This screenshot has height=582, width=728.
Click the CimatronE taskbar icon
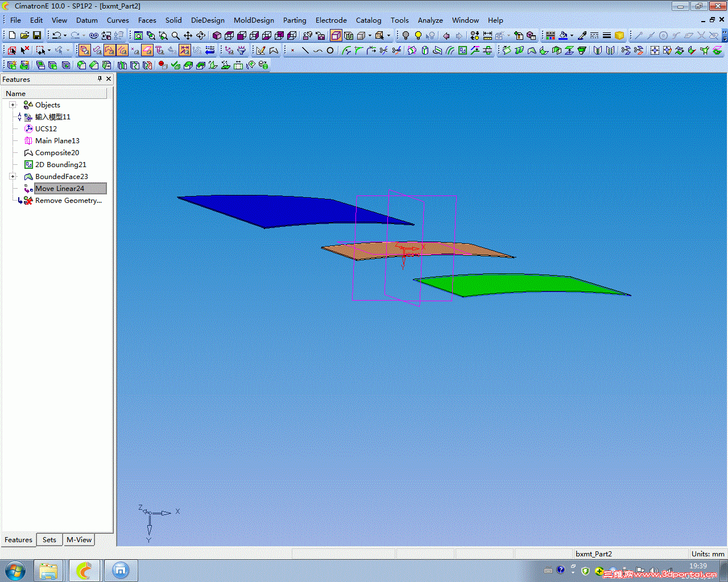(84, 570)
